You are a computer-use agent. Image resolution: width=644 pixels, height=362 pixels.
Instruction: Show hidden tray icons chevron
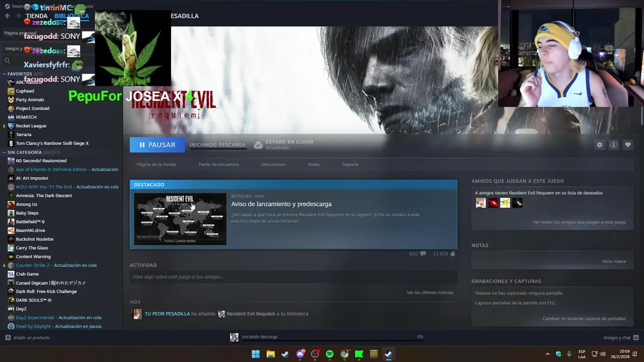point(547,354)
